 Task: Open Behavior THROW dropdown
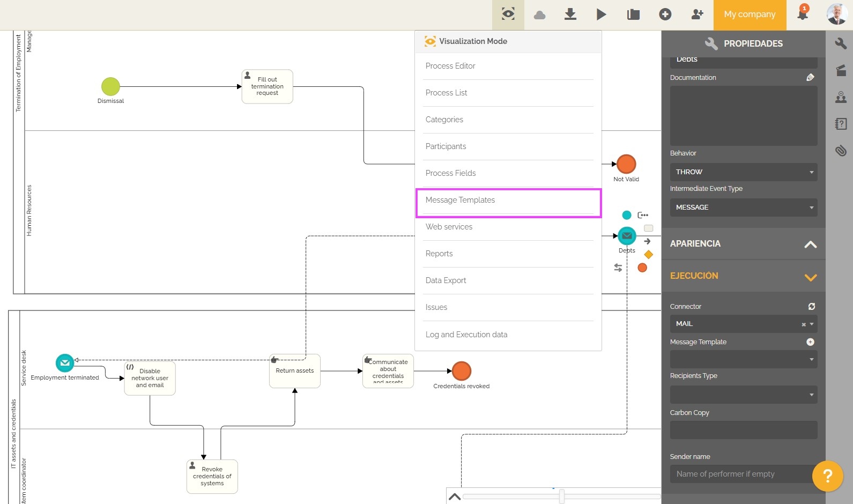click(743, 172)
